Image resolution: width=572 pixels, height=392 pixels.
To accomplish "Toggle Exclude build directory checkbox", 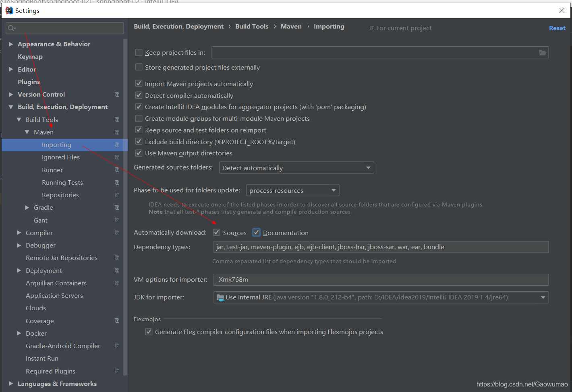I will point(139,142).
